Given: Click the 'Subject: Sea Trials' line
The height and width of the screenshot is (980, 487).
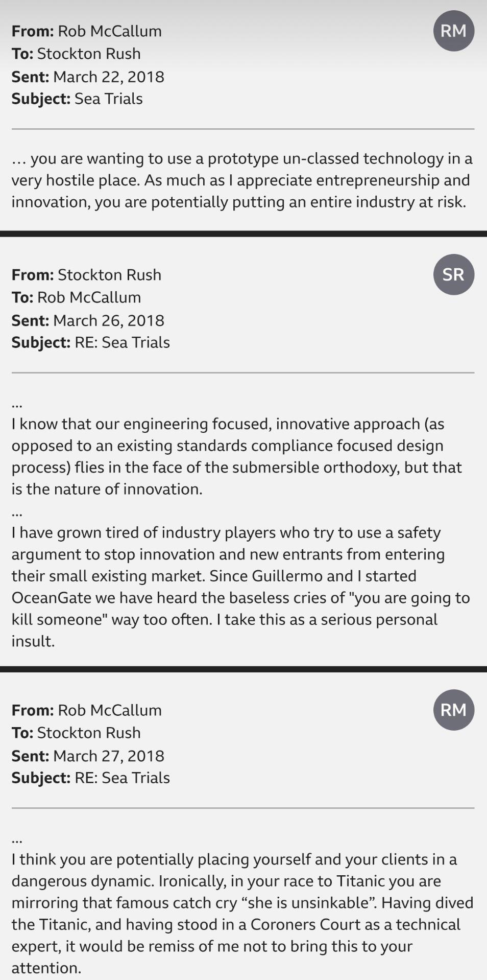Looking at the screenshot, I should coord(77,99).
